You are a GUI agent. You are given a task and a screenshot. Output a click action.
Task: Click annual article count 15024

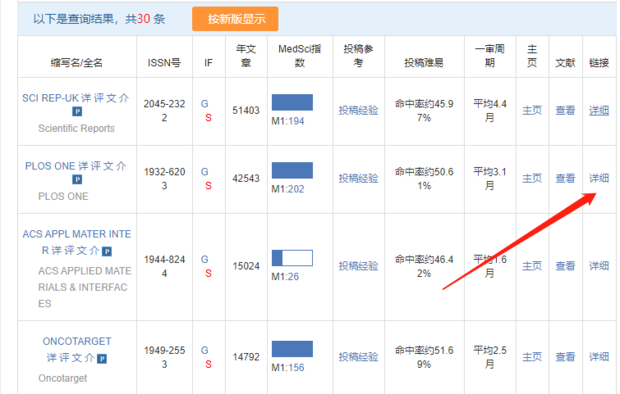pos(246,266)
